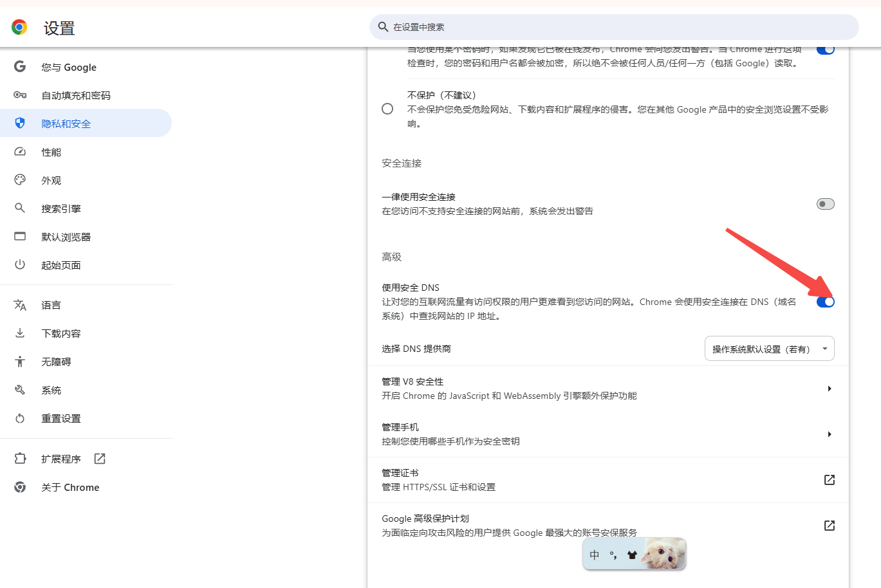The image size is (881, 588).
Task: Click the 中 input mode indicator on IME bar
Action: (x=595, y=555)
